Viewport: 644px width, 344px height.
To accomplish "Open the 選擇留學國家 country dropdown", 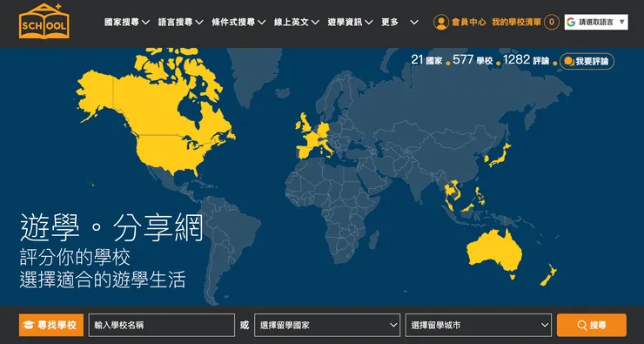I will tap(327, 325).
